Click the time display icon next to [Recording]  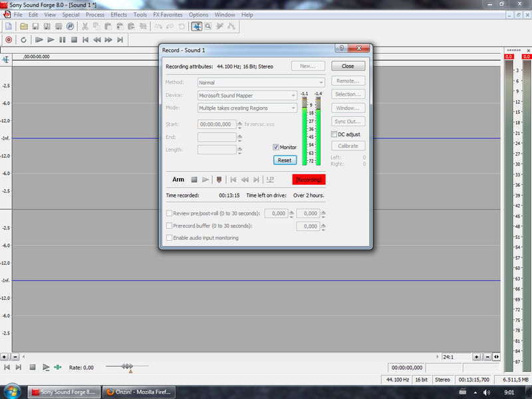270,180
